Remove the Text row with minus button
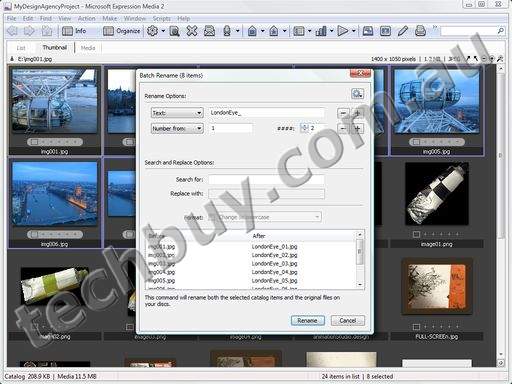This screenshot has height=384, width=512. click(343, 113)
